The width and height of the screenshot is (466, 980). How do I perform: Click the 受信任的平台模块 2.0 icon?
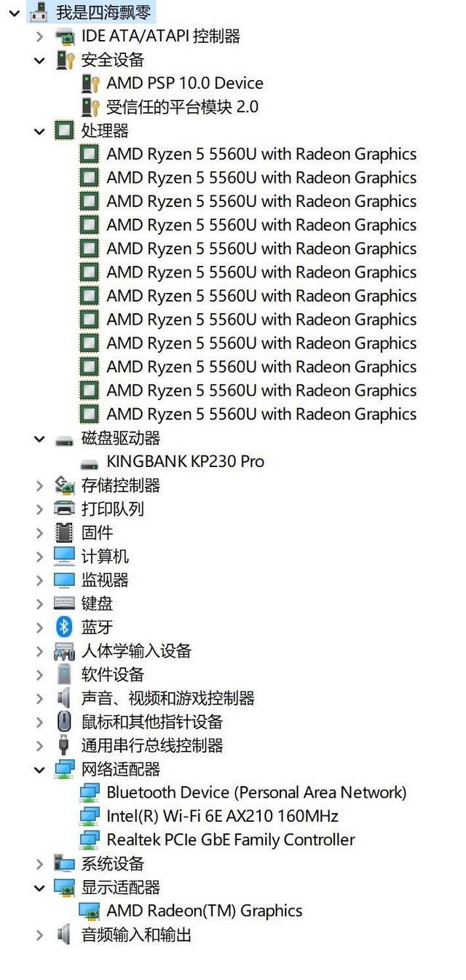(90, 107)
